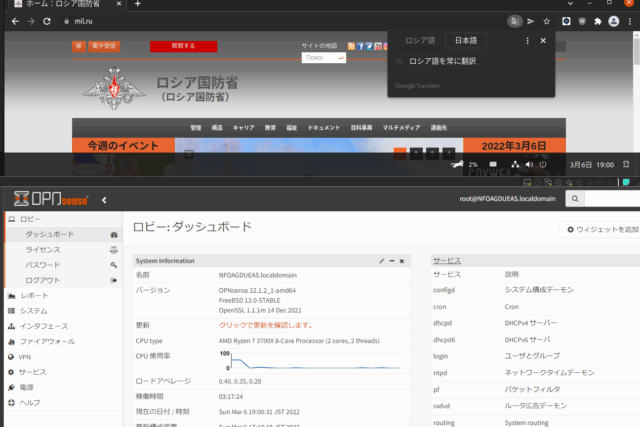Screen dimensions: 640x427
Task: Open the サイトの地図 link
Action: pos(320,46)
